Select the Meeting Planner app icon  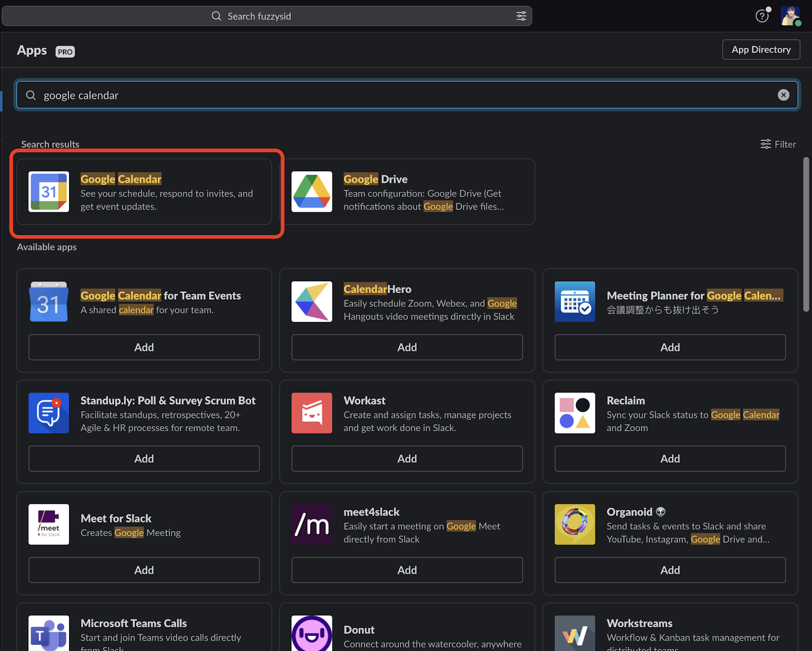tap(575, 302)
